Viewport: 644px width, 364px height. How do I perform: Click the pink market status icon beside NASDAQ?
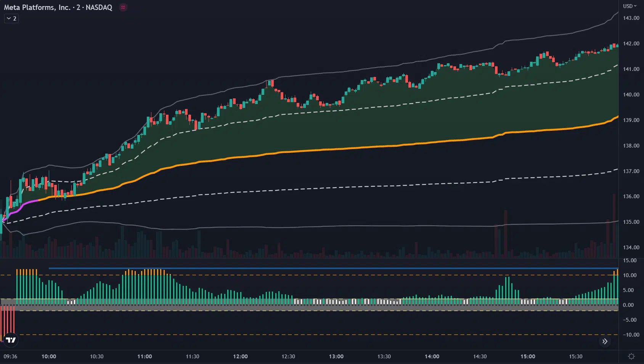(x=123, y=7)
